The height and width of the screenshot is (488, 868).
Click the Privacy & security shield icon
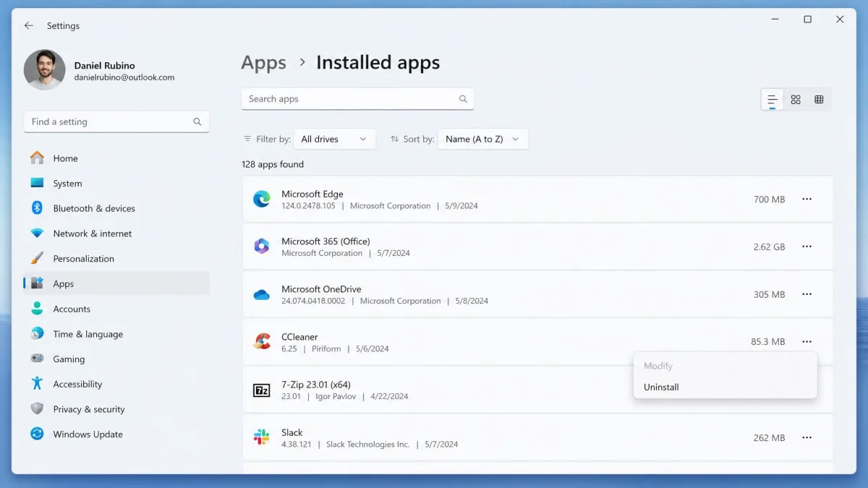[37, 409]
